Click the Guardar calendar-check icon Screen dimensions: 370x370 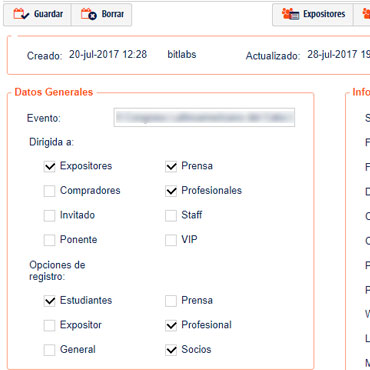coord(21,14)
